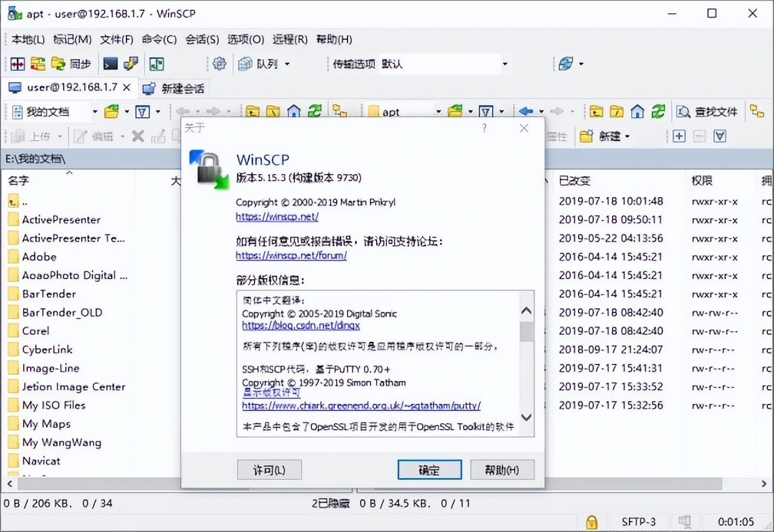Toggle the remote panel directory tree icon

pos(756,111)
